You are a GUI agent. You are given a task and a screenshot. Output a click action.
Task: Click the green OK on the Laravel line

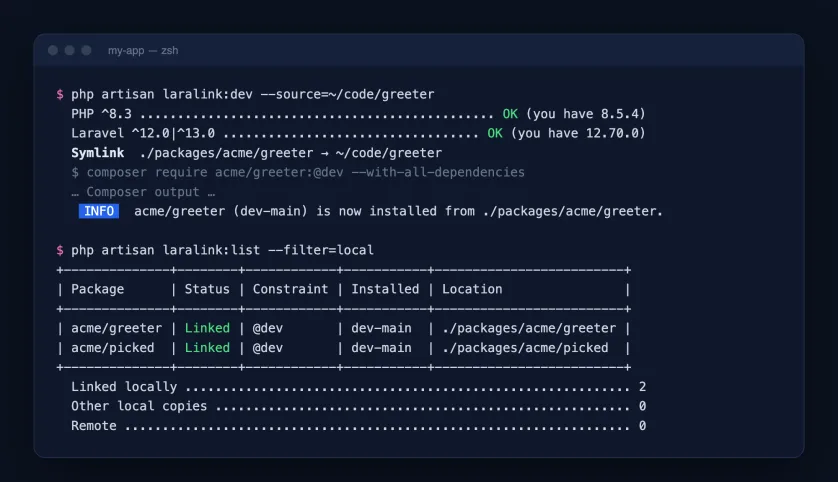495,133
